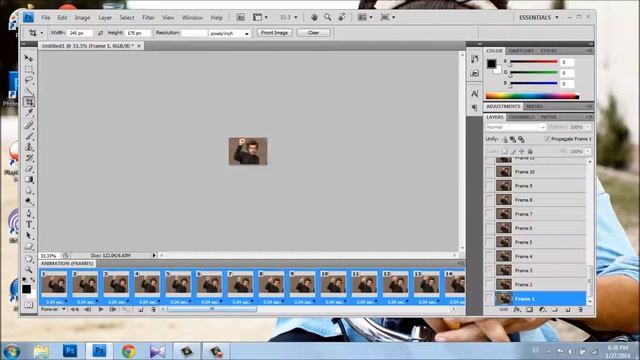
Task: Open the Character panel icon
Action: point(474,93)
